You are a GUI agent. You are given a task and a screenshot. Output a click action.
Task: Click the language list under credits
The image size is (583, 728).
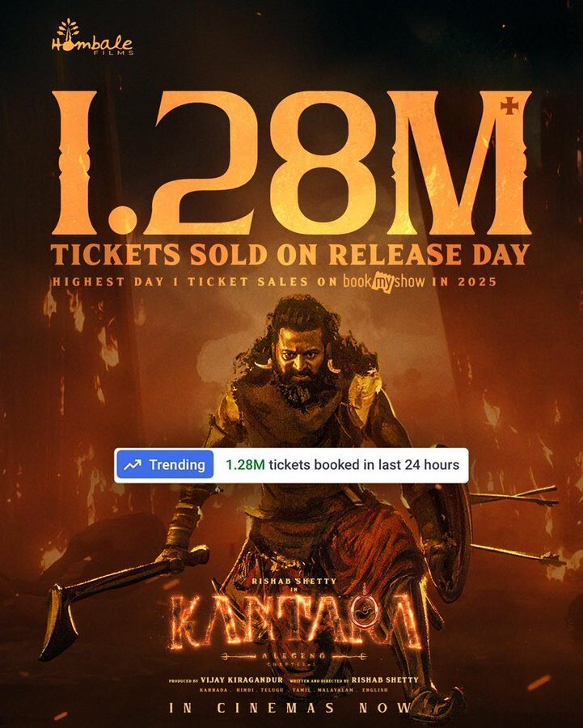pos(294,690)
